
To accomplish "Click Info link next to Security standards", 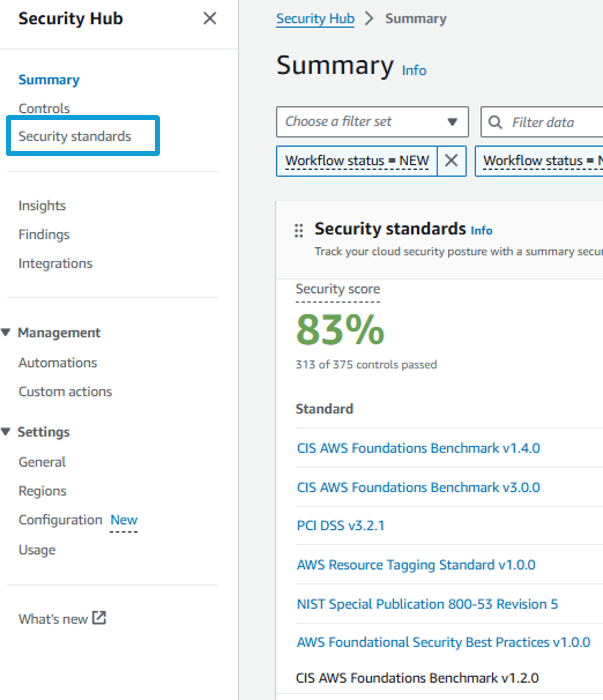I will [x=482, y=231].
